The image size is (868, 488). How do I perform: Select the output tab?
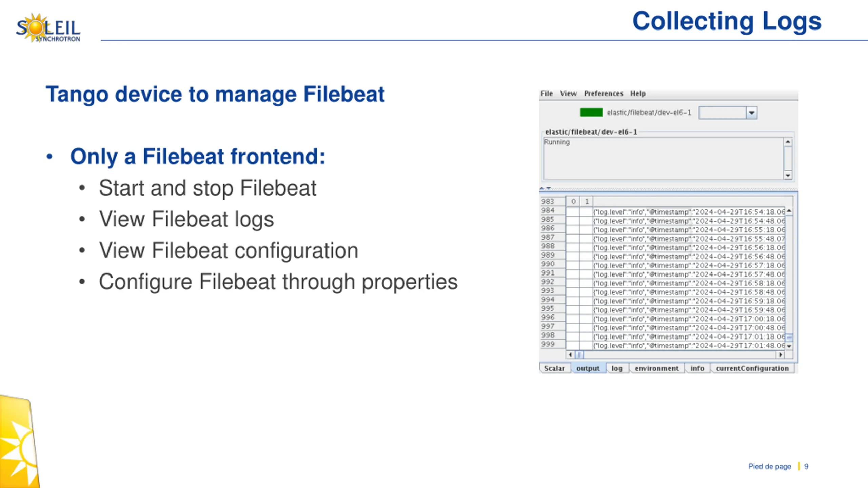pos(588,368)
